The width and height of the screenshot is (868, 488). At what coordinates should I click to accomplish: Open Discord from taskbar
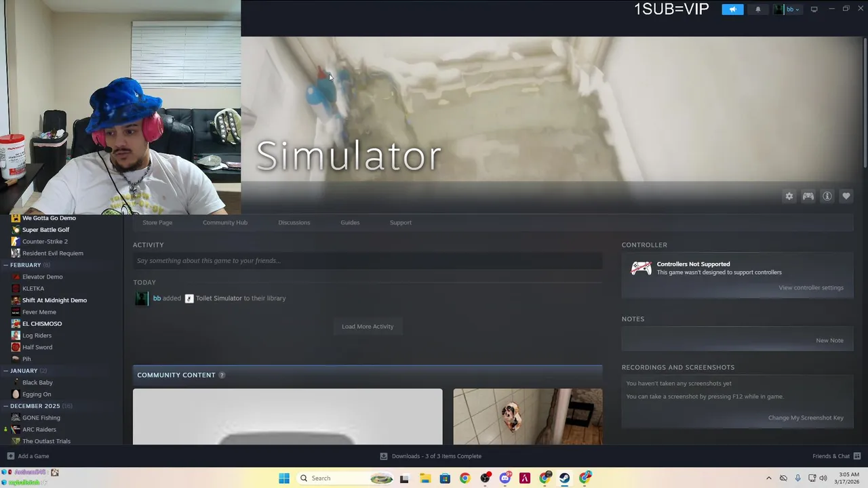point(505,478)
